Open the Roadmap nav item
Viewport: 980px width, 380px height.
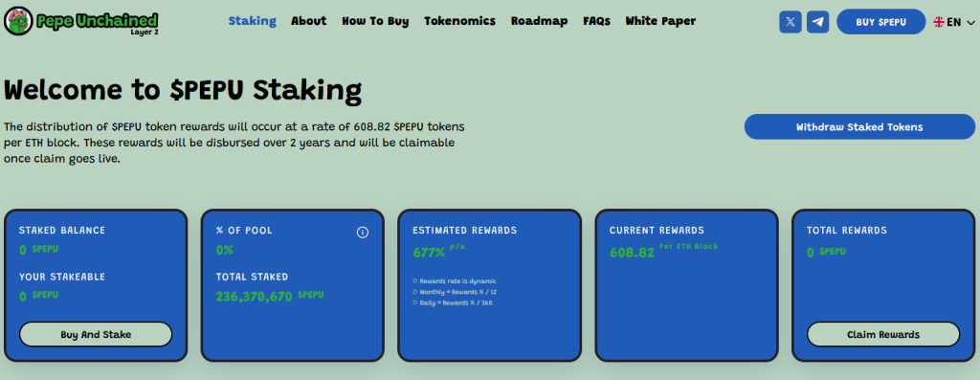pyautogui.click(x=540, y=21)
